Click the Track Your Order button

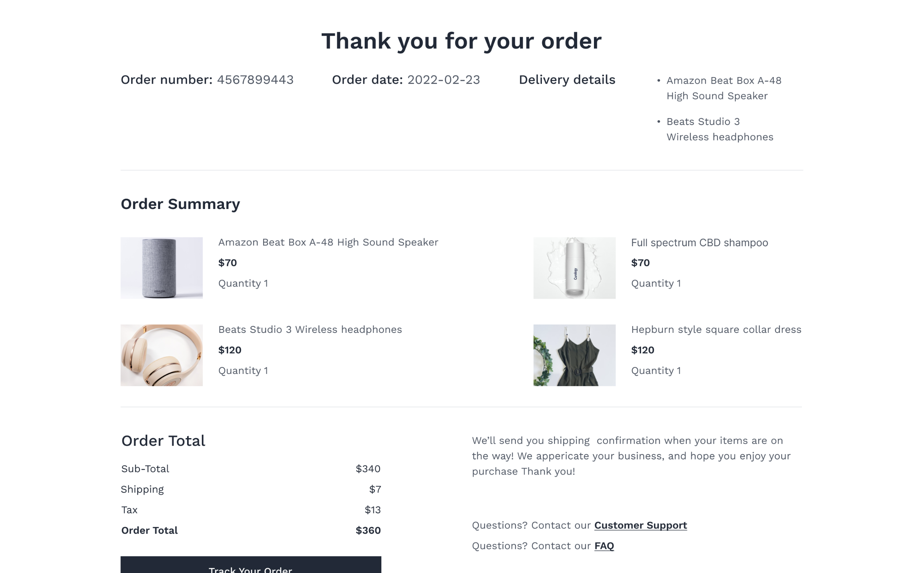tap(251, 566)
